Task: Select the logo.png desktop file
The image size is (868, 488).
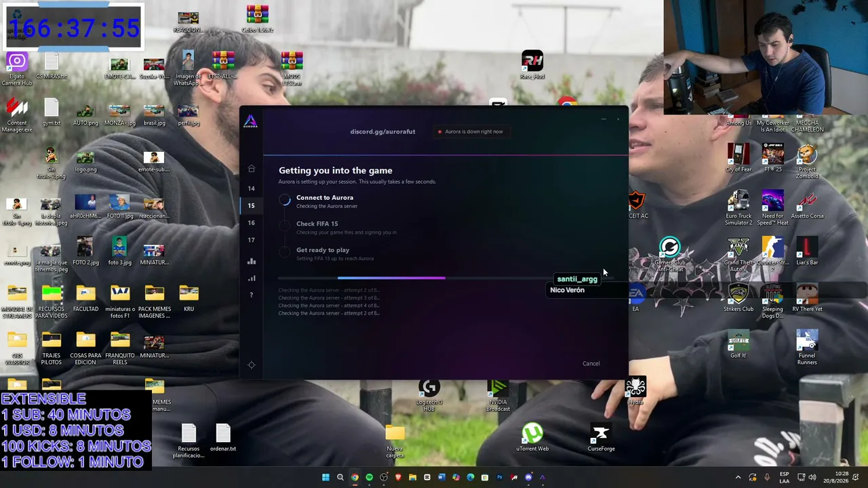Action: pos(85,161)
